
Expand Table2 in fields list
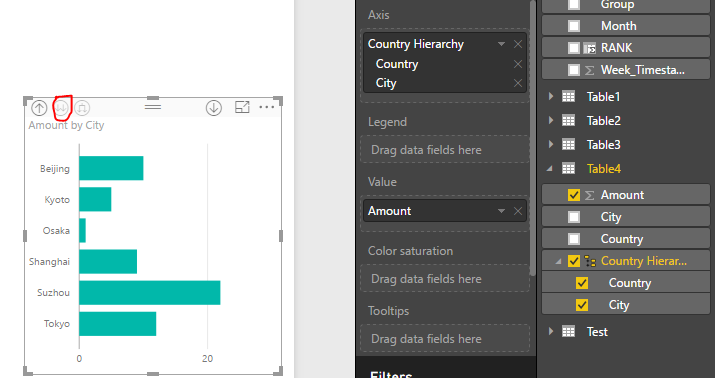pyautogui.click(x=551, y=120)
